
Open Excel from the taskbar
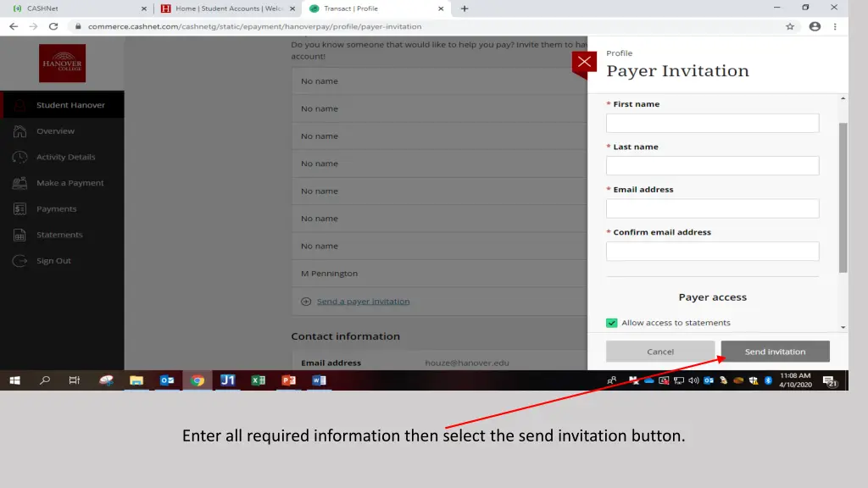pyautogui.click(x=258, y=380)
